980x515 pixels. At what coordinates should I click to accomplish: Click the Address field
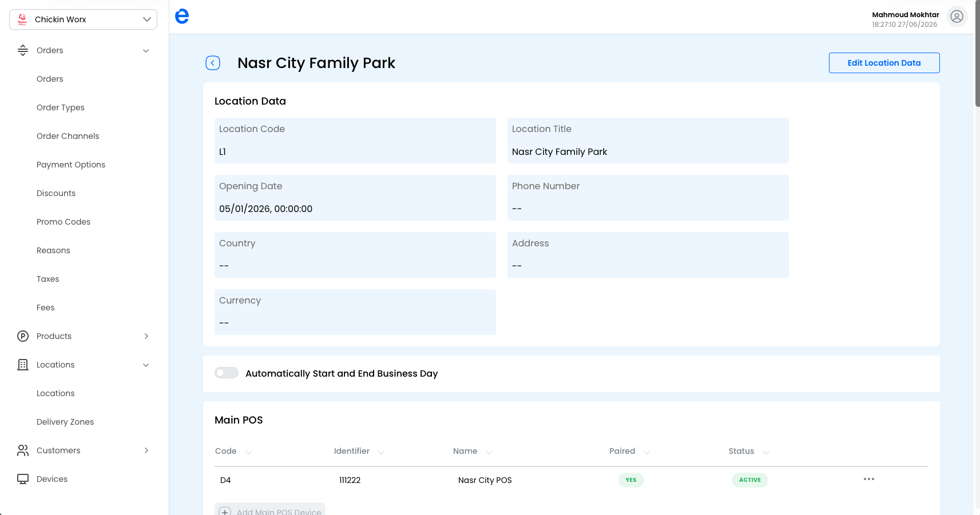pyautogui.click(x=648, y=255)
